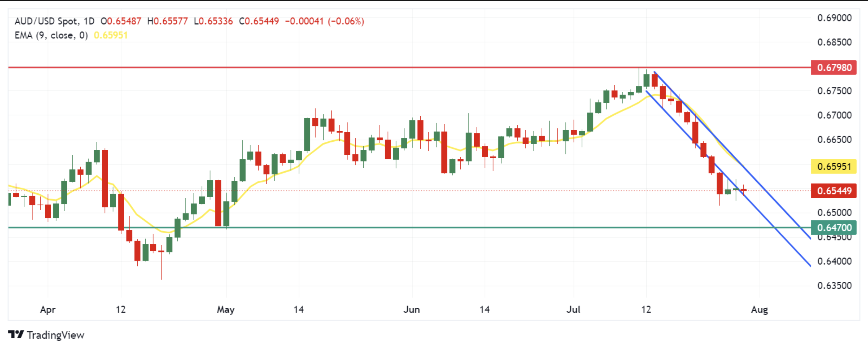
Task: Click the Jul label on time axis
Action: 574,309
